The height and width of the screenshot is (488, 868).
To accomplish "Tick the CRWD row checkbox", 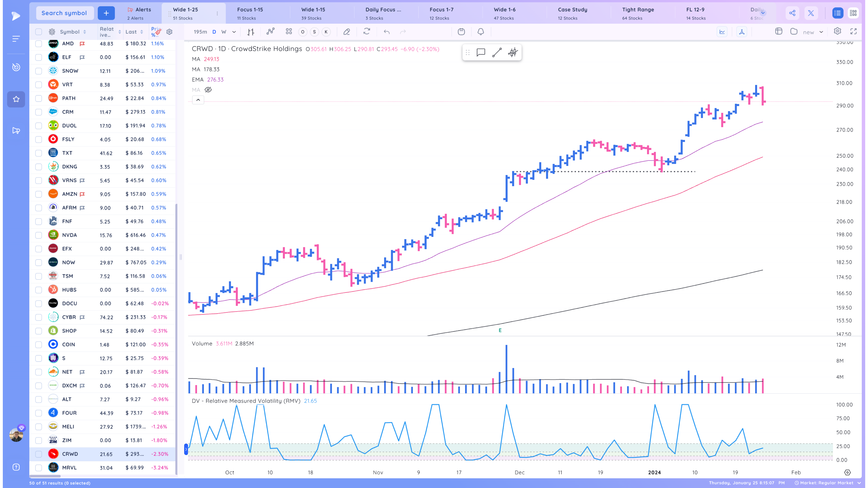I will click(39, 454).
